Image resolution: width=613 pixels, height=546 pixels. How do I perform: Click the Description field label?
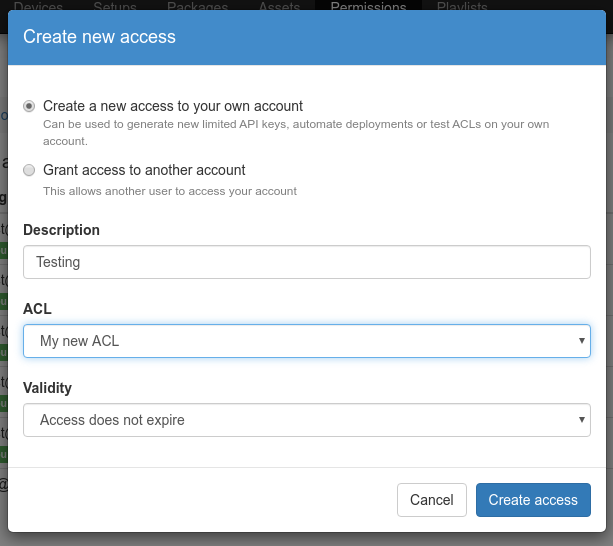[61, 230]
